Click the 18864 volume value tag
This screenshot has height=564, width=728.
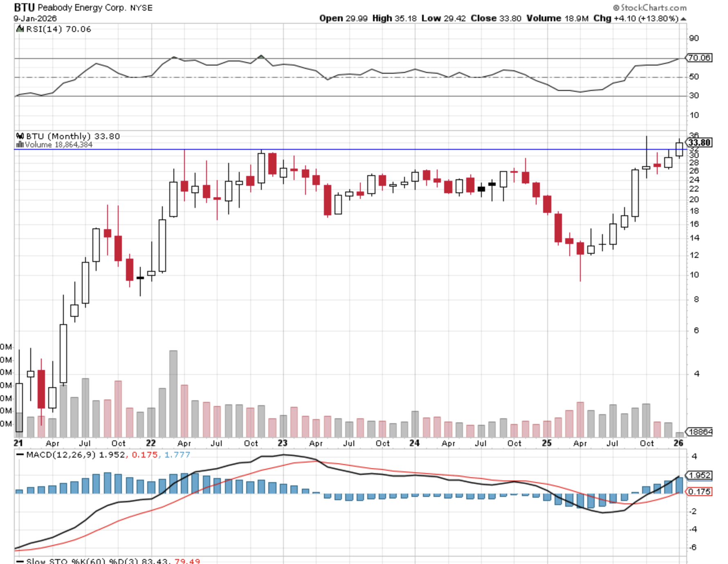click(700, 432)
